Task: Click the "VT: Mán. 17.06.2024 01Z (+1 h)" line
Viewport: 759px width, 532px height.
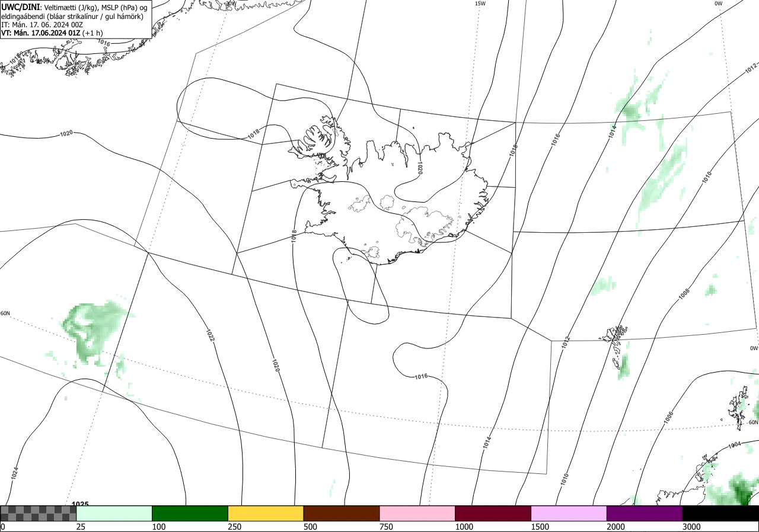Action: coord(52,34)
